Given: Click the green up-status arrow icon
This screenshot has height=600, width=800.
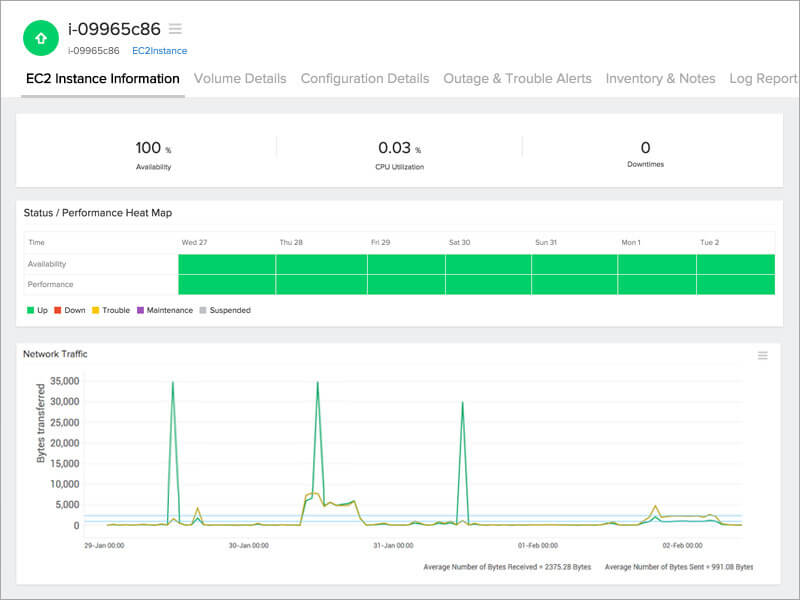Looking at the screenshot, I should point(41,38).
